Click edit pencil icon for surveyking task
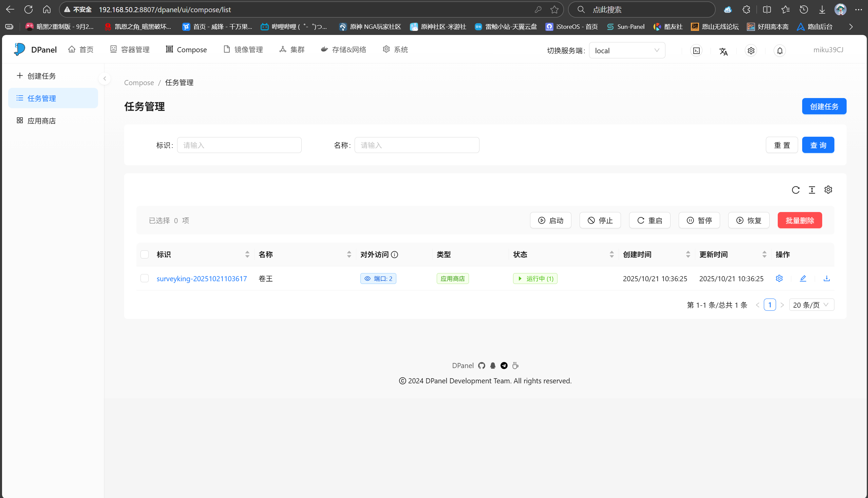This screenshot has width=868, height=498. pyautogui.click(x=803, y=279)
